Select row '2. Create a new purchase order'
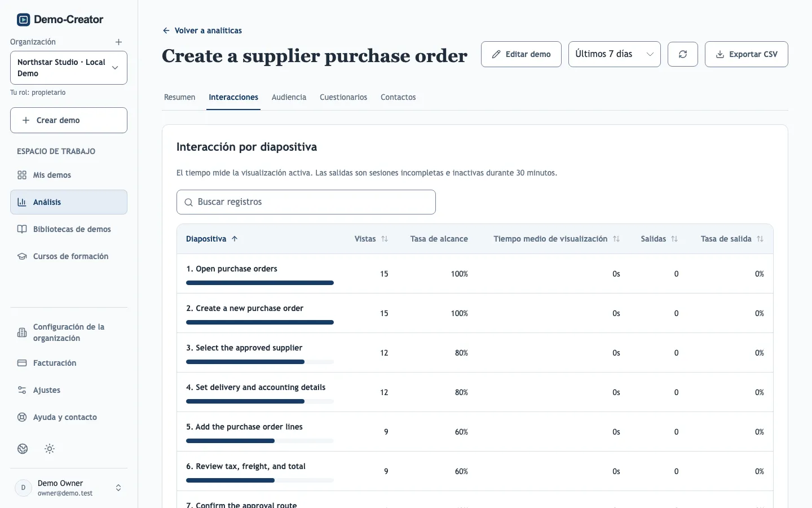Image resolution: width=812 pixels, height=508 pixels. (475, 313)
